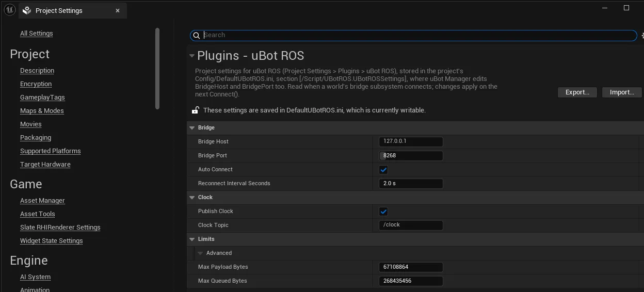Collapse the Advanced subsection
This screenshot has height=292, width=644.
pyautogui.click(x=200, y=253)
